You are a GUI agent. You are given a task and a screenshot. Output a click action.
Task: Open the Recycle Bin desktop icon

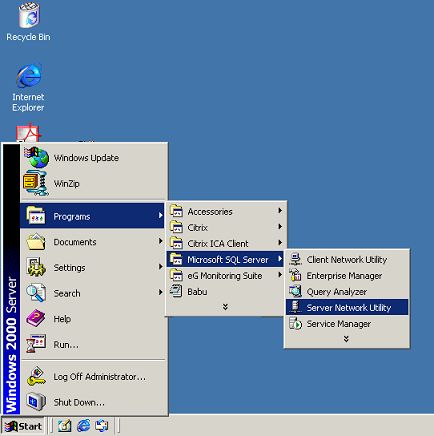point(29,15)
